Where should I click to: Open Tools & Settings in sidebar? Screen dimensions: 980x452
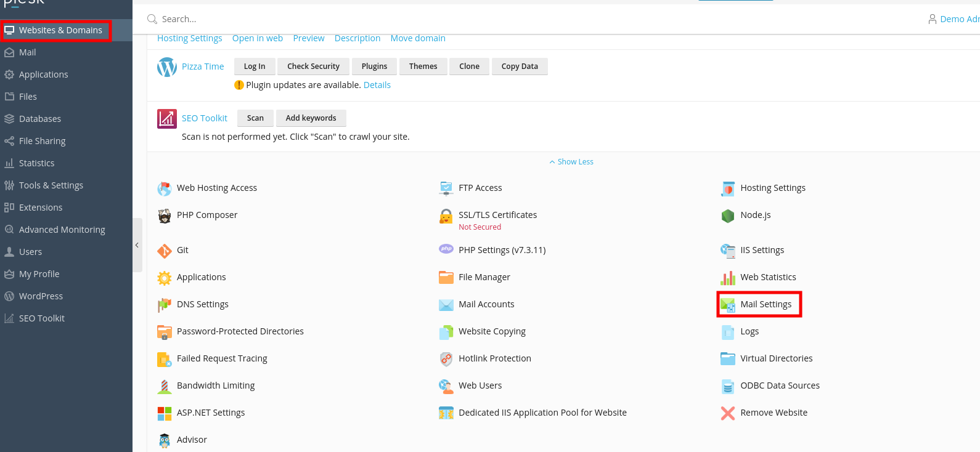66,185
